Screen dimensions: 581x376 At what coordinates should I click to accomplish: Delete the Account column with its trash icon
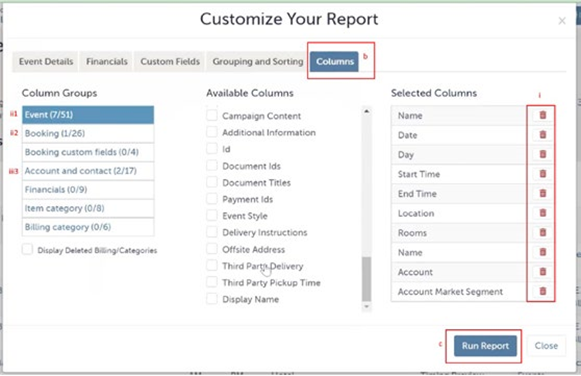point(542,272)
